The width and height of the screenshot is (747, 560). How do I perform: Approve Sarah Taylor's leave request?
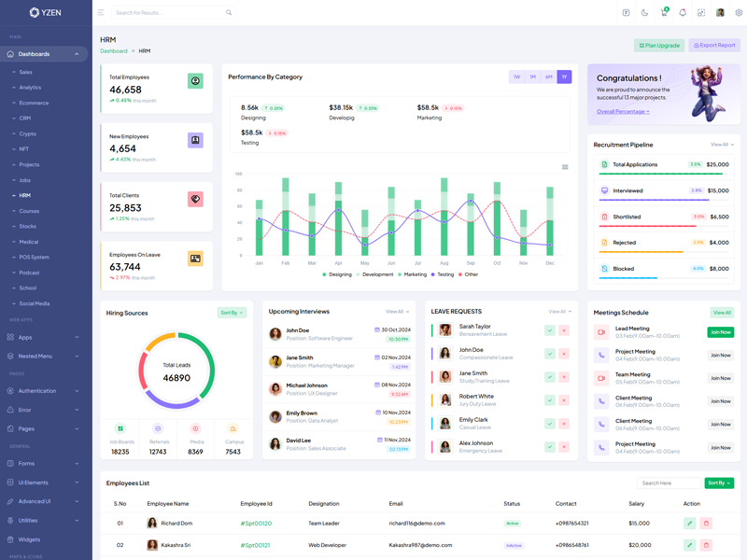click(550, 330)
